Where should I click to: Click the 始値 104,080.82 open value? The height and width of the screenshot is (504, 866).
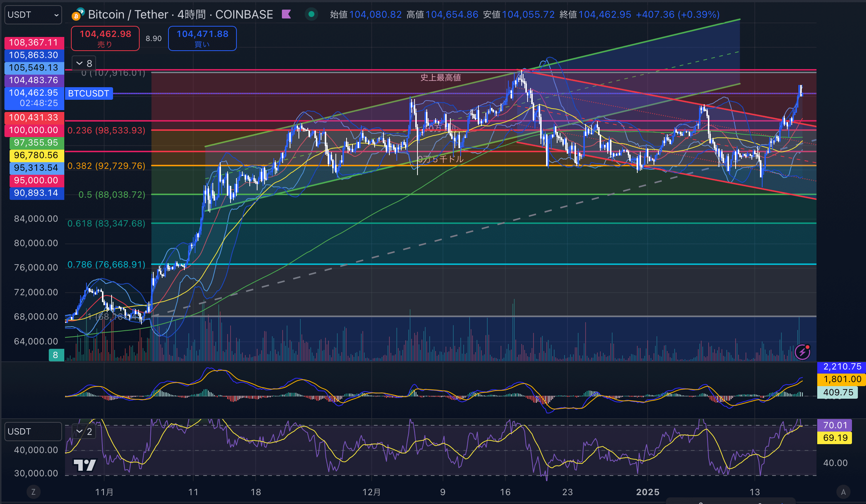tap(366, 14)
